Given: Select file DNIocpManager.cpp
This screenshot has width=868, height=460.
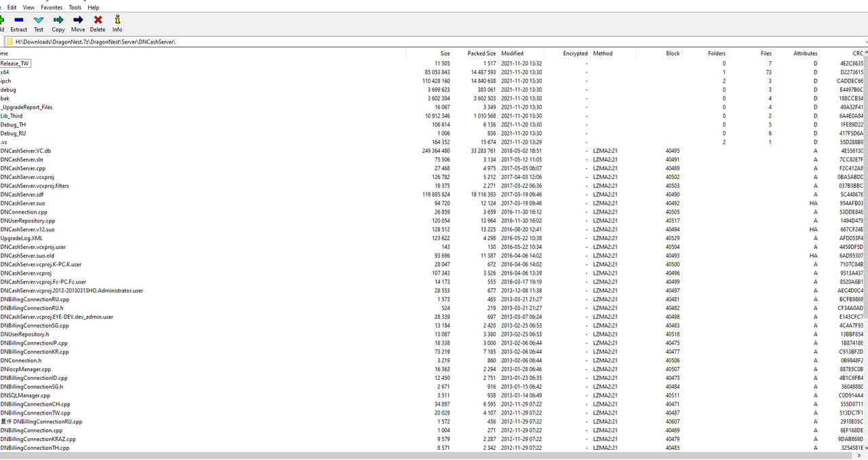Looking at the screenshot, I should point(26,369).
